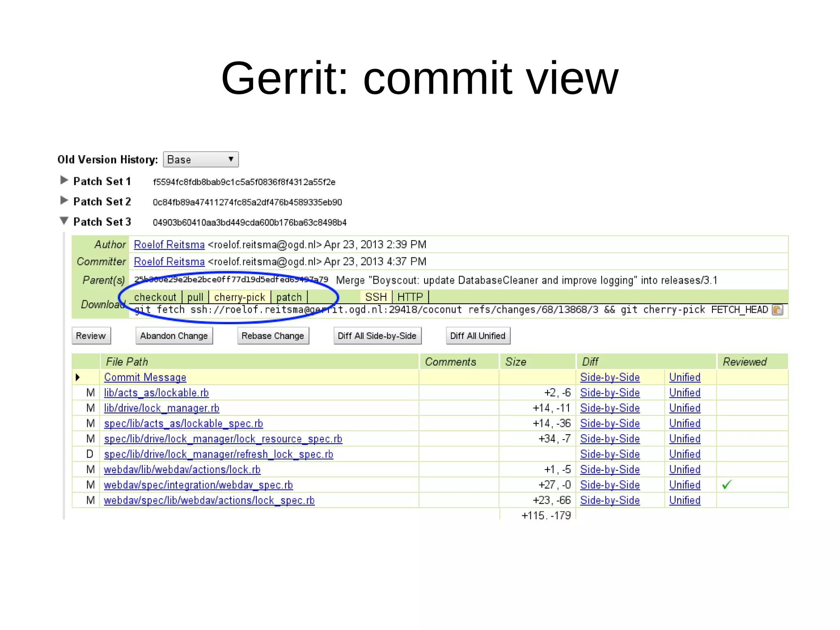Select the pull download tab
The width and height of the screenshot is (840, 630).
tap(195, 297)
